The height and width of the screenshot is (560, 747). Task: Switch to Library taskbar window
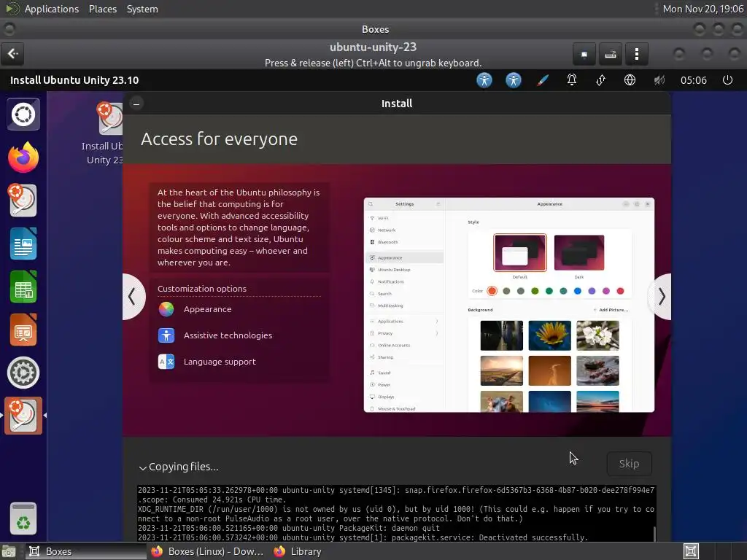pyautogui.click(x=298, y=551)
